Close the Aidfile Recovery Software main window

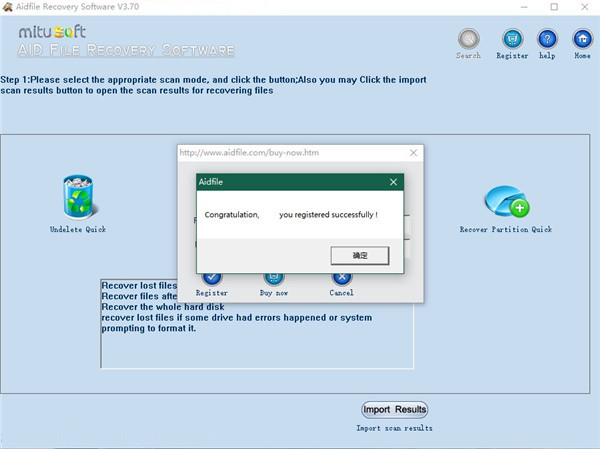(x=585, y=7)
